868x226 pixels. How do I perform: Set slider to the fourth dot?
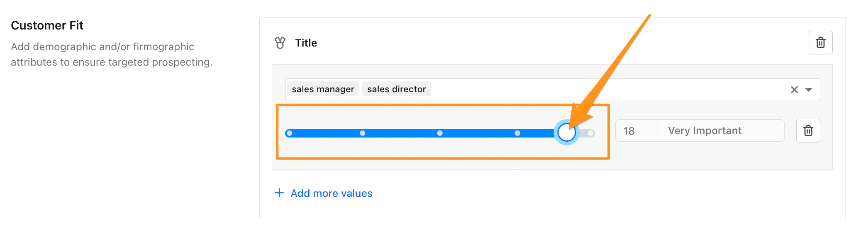tap(517, 133)
